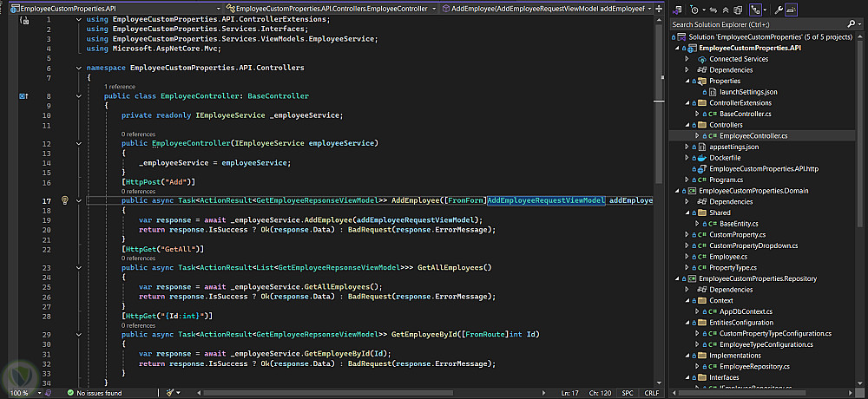Open the code cleanup dropdown arrow
Image resolution: width=868 pixels, height=399 pixels.
[x=178, y=393]
